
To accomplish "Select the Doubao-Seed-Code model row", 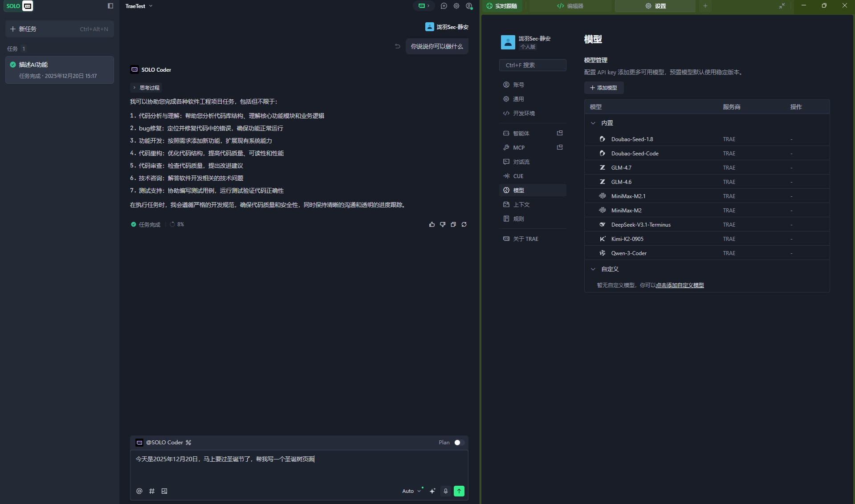I will click(707, 153).
